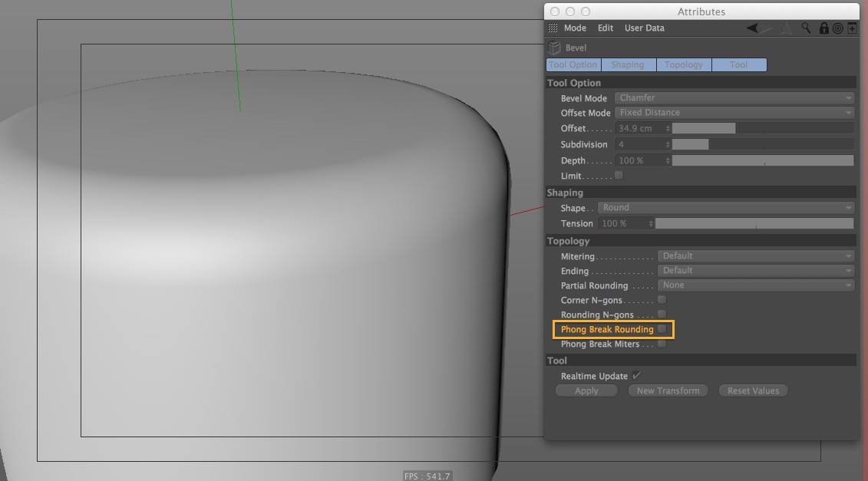Click the Offset slider bar

[763, 128]
